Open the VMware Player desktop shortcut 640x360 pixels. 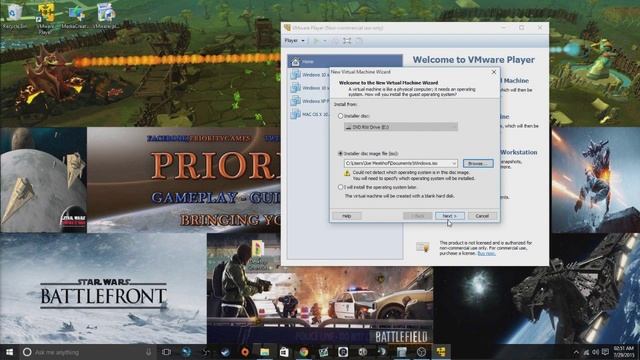[45, 18]
